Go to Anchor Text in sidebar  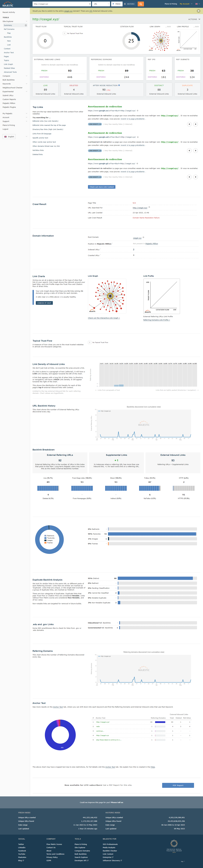(x=9, y=53)
